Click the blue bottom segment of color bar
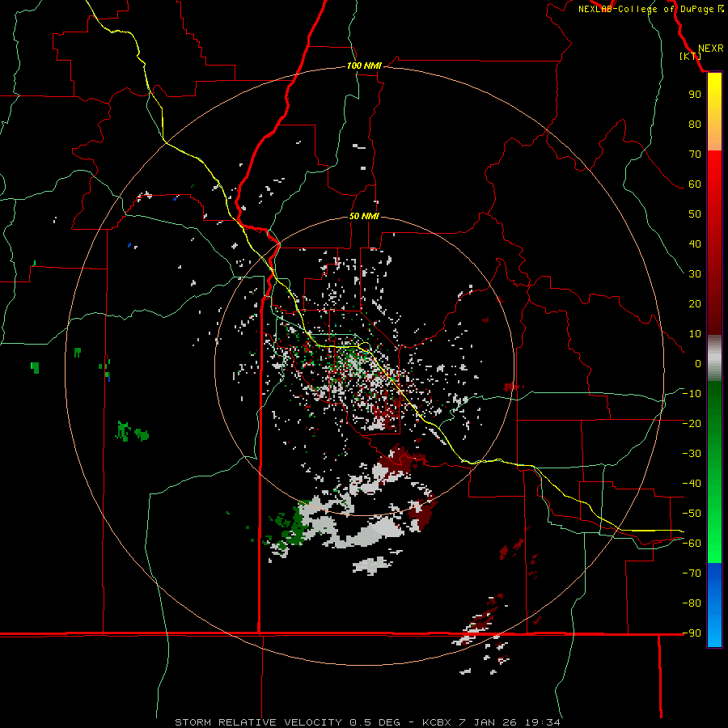The width and height of the screenshot is (728, 728). [714, 605]
